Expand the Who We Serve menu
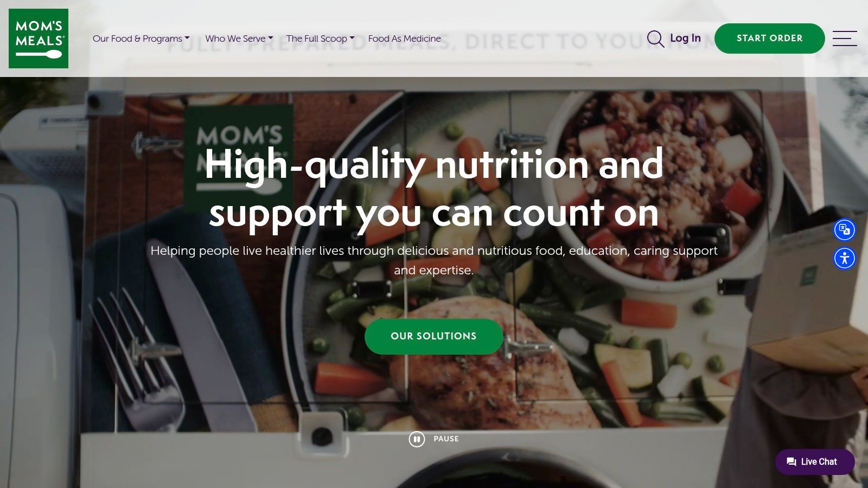Image resolution: width=868 pixels, height=488 pixels. (239, 38)
